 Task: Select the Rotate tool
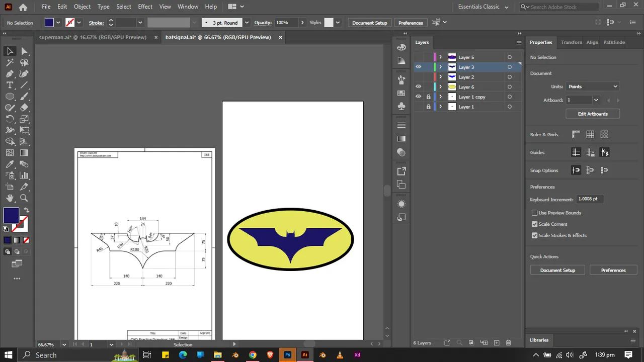click(10, 119)
